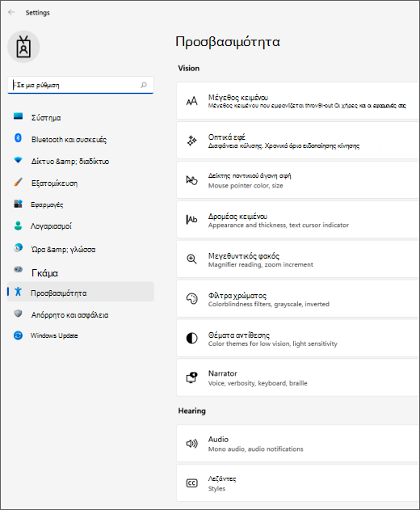The image size is (420, 510).
Task: Click the magnifier zoom-plus icon
Action: (191, 259)
